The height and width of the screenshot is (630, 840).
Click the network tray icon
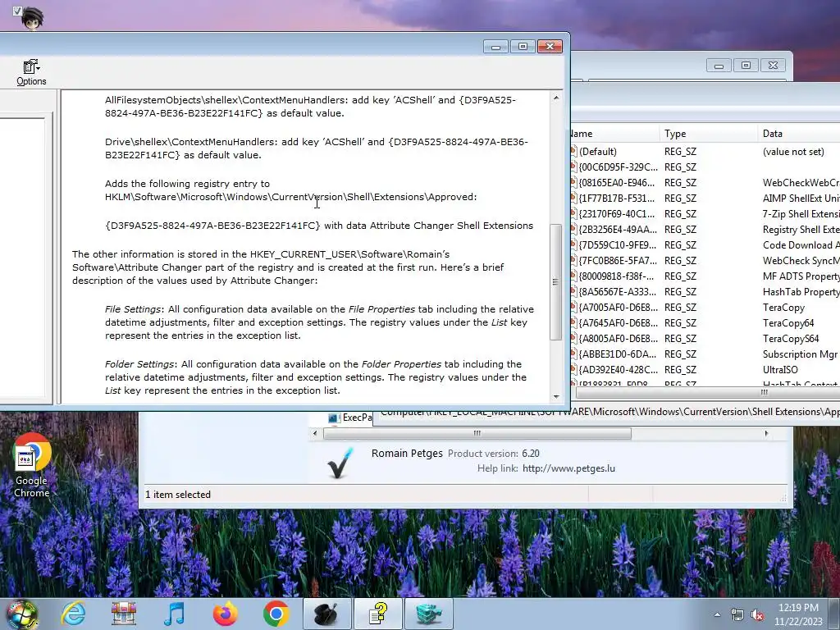(737, 614)
